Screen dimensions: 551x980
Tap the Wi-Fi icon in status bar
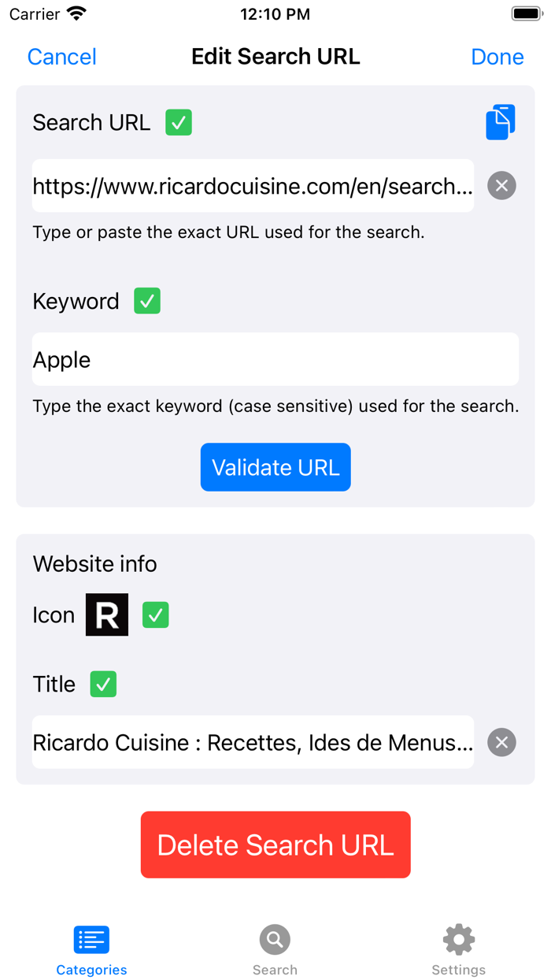[x=76, y=13]
